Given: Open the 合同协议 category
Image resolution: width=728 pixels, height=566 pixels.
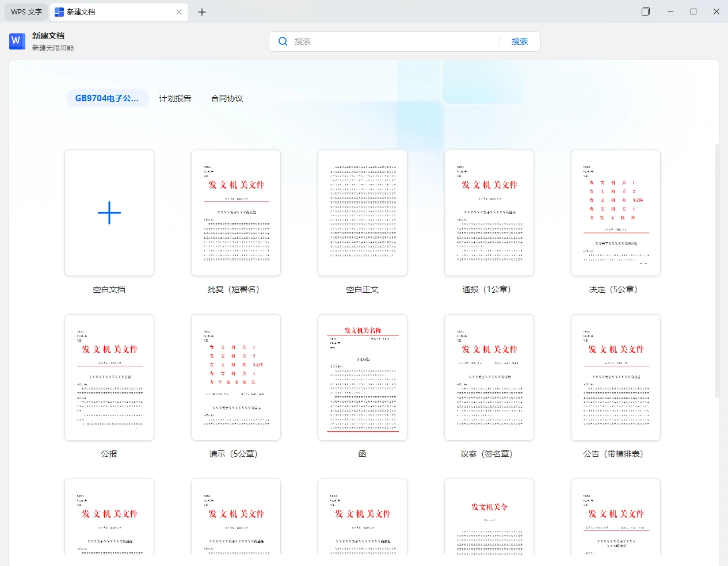Looking at the screenshot, I should [x=227, y=98].
